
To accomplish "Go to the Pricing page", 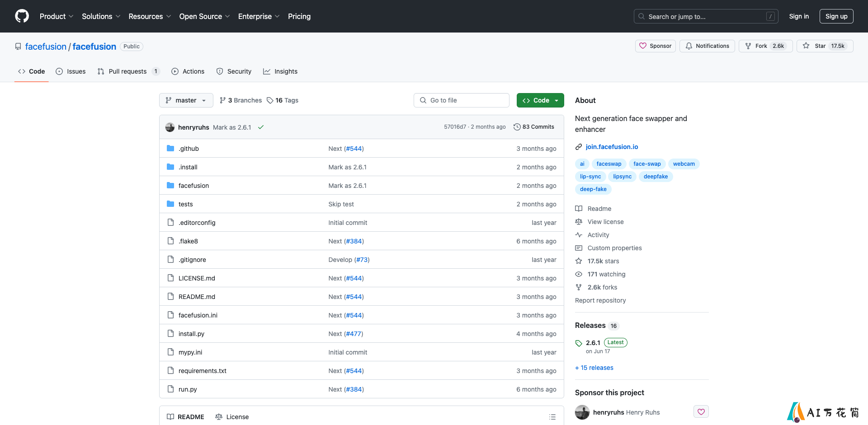I will (299, 16).
